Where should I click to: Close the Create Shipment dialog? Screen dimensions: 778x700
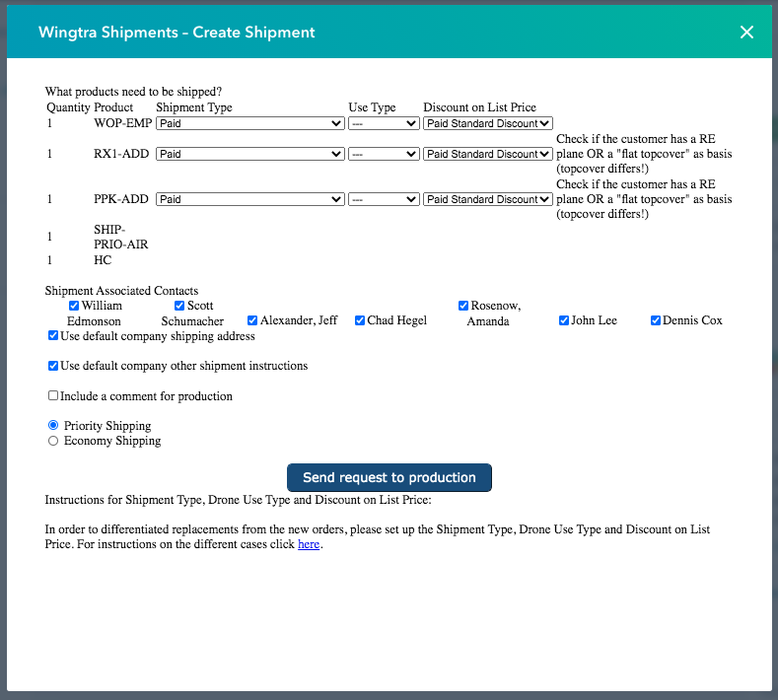[746, 33]
